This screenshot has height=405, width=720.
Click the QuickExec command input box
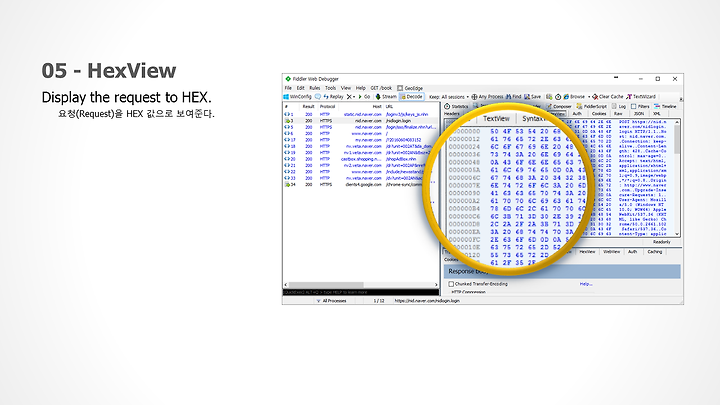point(361,292)
